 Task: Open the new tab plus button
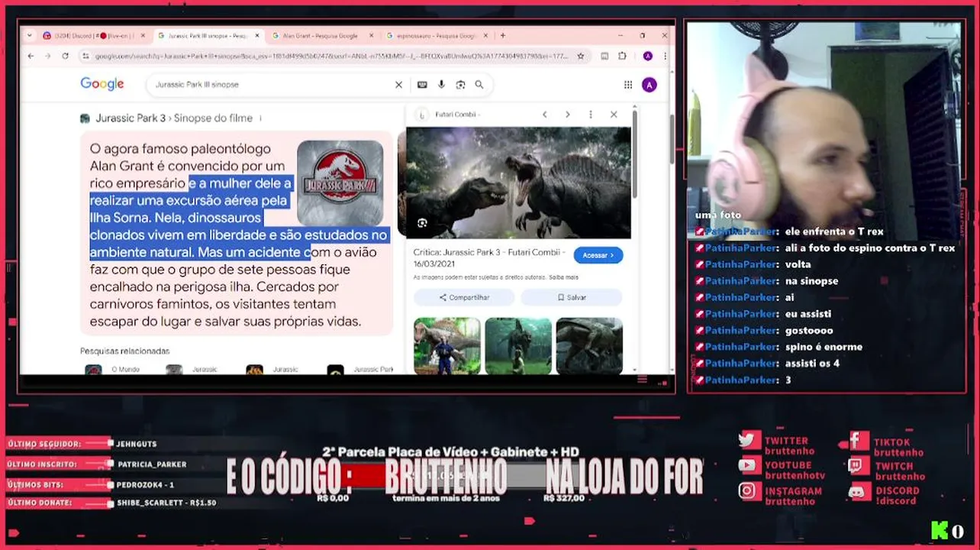coord(502,35)
